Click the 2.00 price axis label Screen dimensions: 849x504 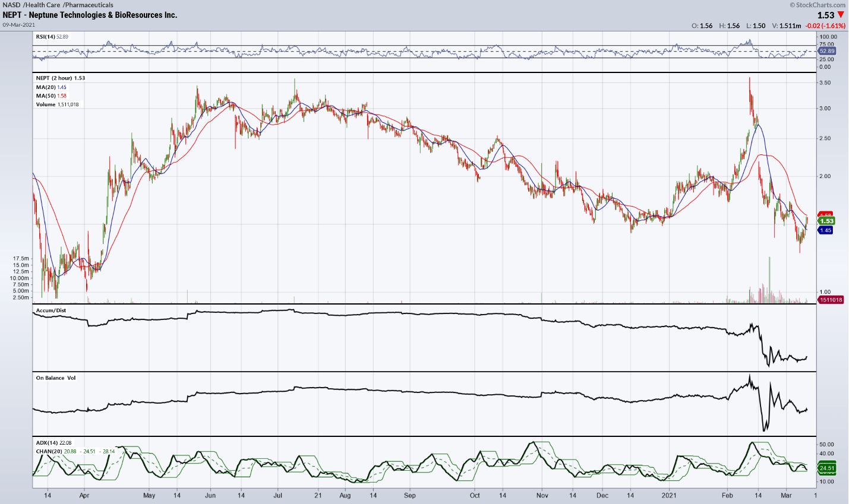click(x=825, y=176)
